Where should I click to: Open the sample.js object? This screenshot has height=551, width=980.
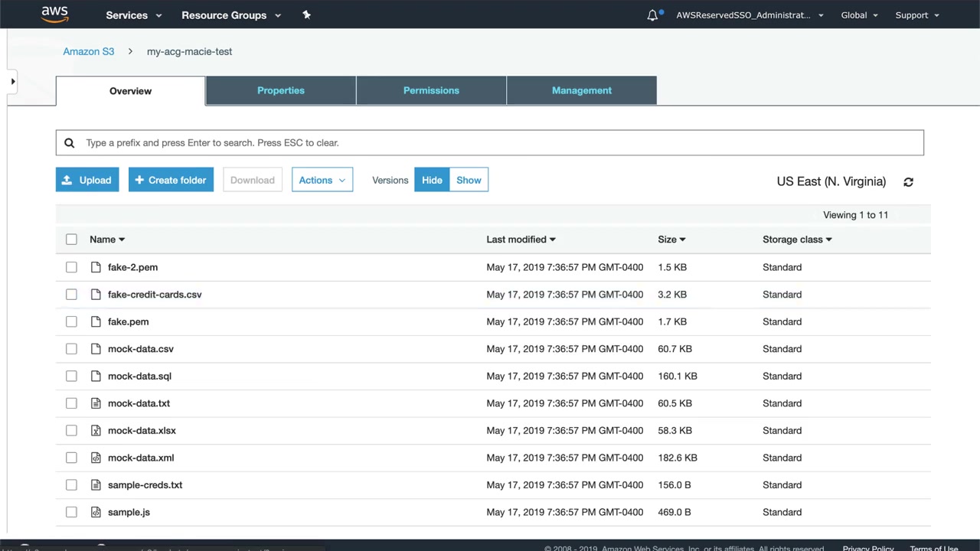(x=129, y=512)
